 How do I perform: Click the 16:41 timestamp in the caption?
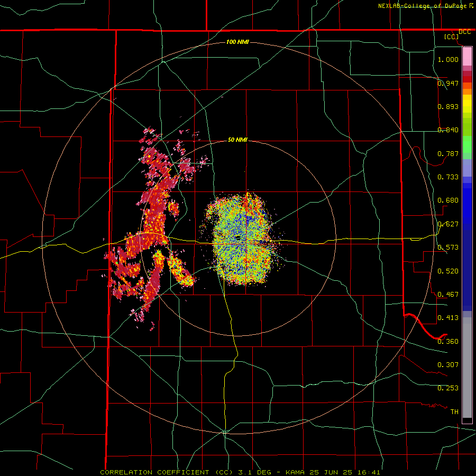pyautogui.click(x=369, y=472)
